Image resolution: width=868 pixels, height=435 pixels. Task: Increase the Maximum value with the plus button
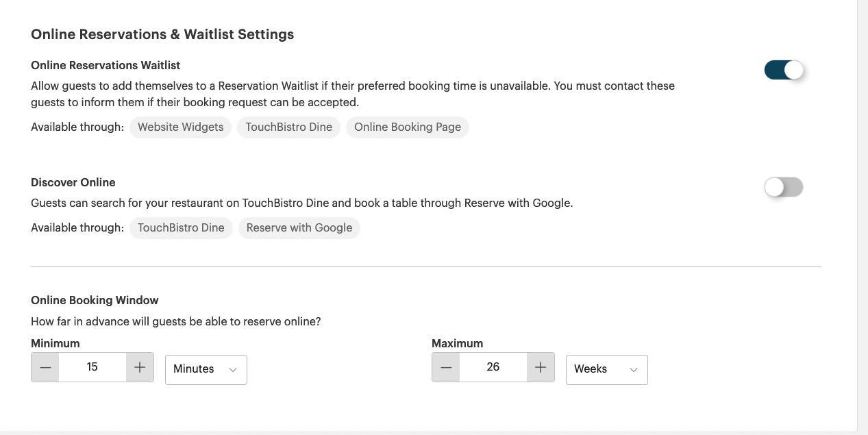(x=540, y=367)
